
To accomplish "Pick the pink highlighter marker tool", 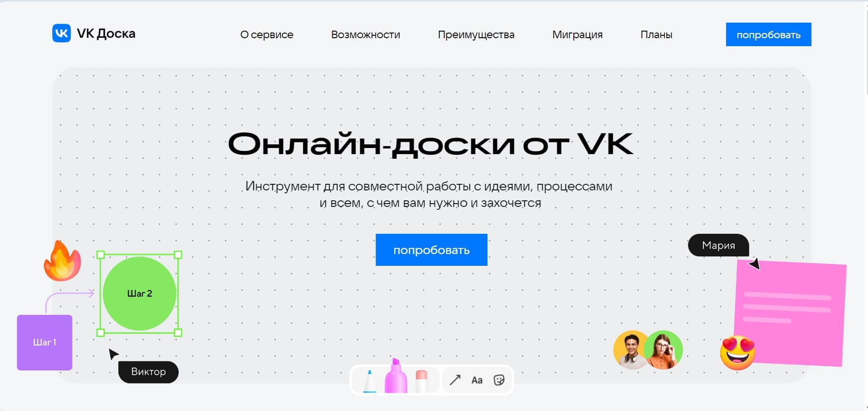I will (396, 376).
